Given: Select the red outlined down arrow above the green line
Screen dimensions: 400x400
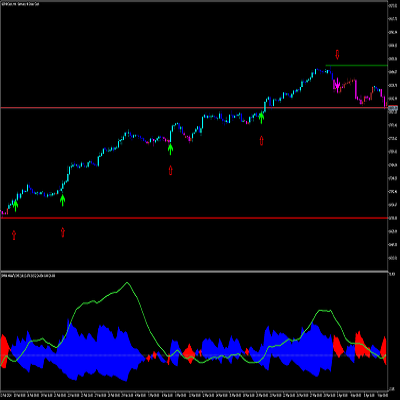Looking at the screenshot, I should 337,54.
